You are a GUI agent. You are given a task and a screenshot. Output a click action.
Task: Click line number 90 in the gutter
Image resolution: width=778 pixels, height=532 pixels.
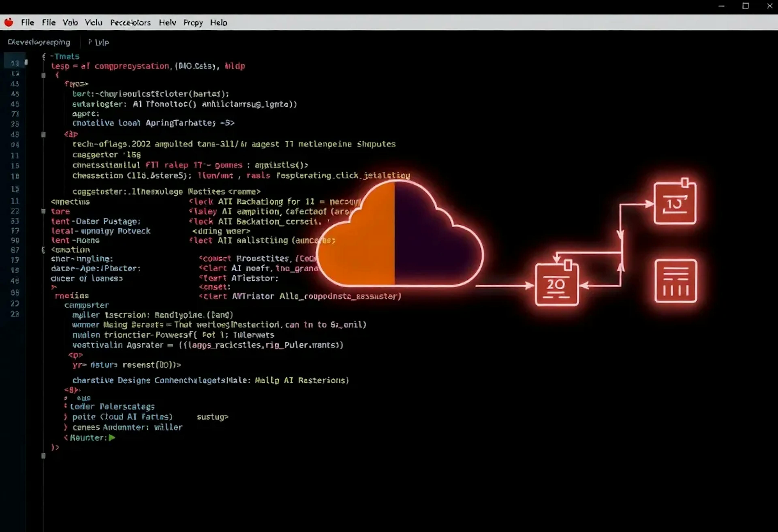[x=15, y=240]
